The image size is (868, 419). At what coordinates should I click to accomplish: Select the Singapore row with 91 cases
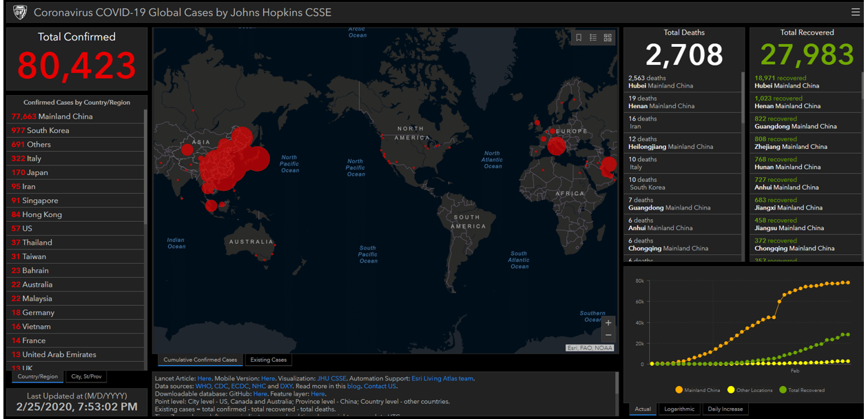[x=76, y=201]
